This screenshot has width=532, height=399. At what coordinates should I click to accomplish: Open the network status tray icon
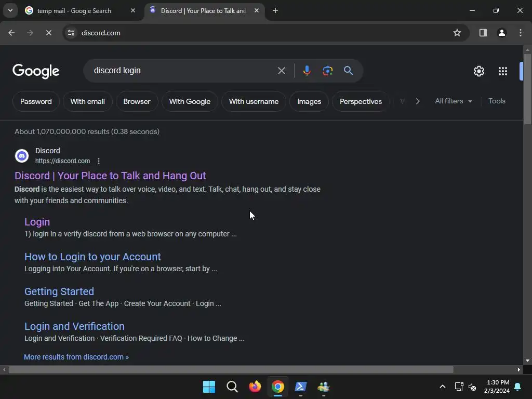459,387
